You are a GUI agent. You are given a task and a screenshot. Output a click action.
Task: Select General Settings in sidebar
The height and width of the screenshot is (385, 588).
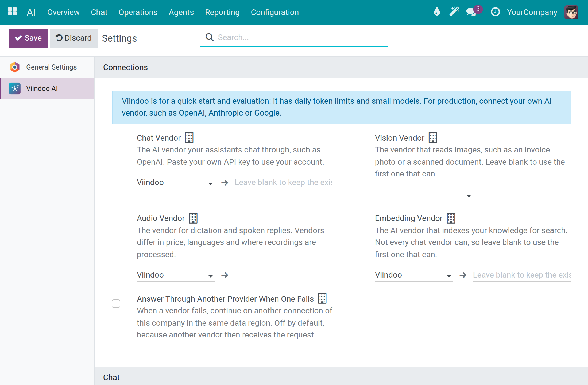(47, 67)
